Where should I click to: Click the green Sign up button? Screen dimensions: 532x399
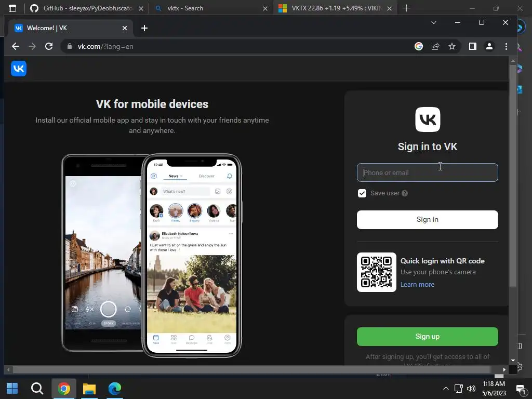(x=428, y=336)
